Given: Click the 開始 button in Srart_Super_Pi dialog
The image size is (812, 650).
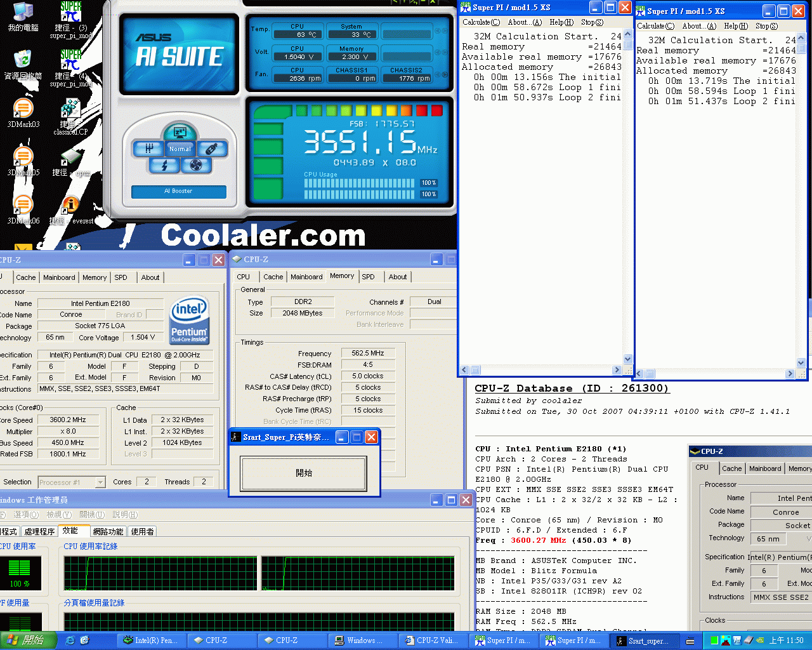Looking at the screenshot, I should pyautogui.click(x=304, y=473).
